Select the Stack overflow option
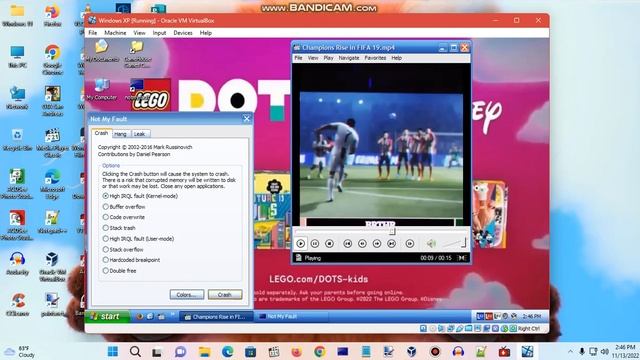The width and height of the screenshot is (640, 360). 123,249
